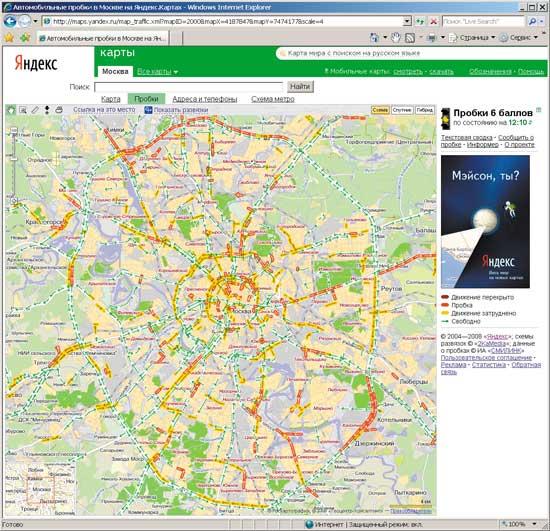This screenshot has width=550, height=531.
Task: Expand the Все карты dropdown
Action: click(157, 72)
